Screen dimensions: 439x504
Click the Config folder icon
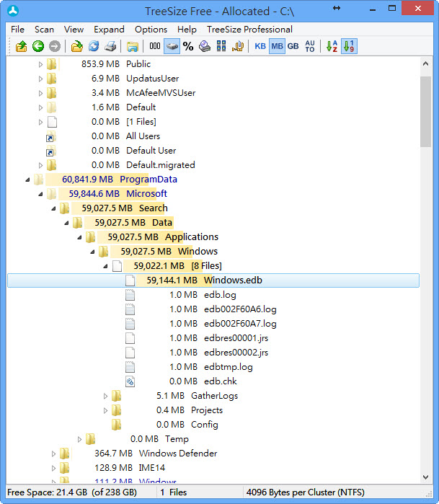tap(116, 425)
